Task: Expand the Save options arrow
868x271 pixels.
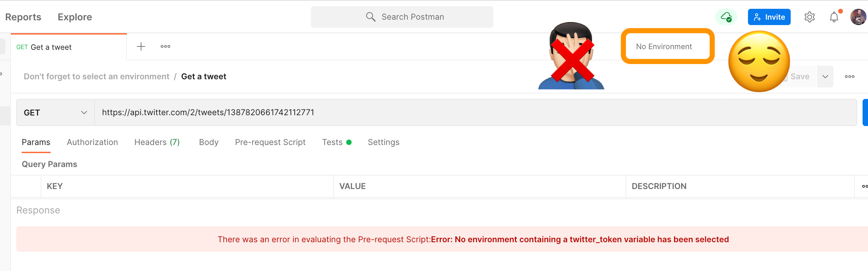Action: [825, 77]
